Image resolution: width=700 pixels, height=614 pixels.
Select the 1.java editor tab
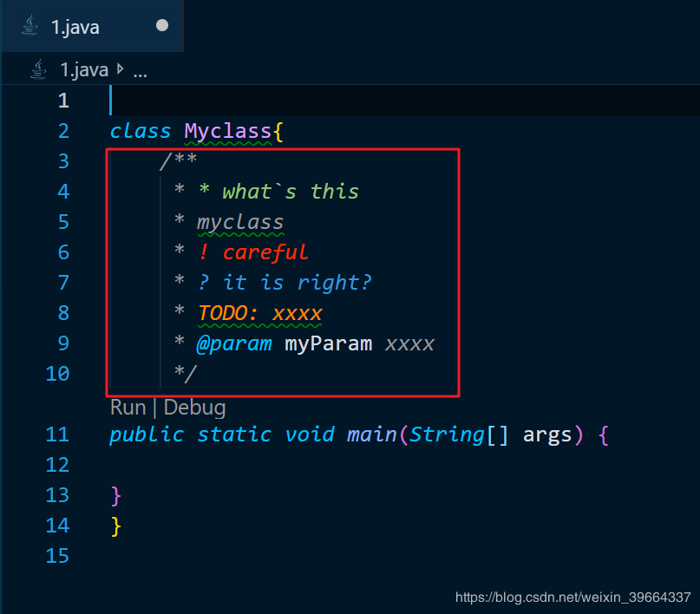click(x=75, y=27)
